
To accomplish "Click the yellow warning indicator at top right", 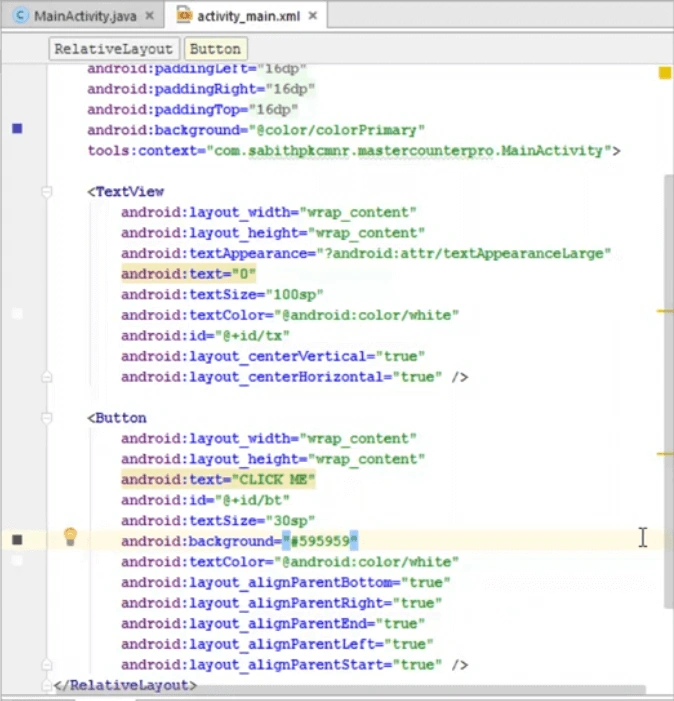I will click(665, 72).
